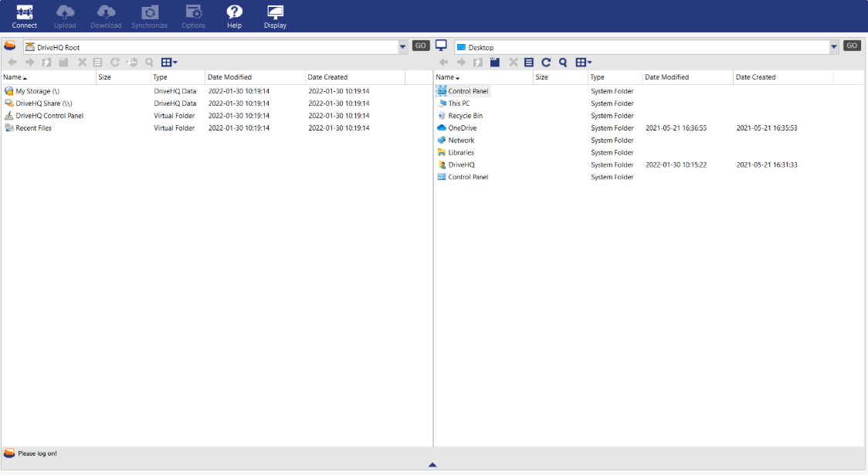Image resolution: width=868 pixels, height=475 pixels.
Task: Open properties list icon in DriveHQ Root pane
Action: (97, 63)
